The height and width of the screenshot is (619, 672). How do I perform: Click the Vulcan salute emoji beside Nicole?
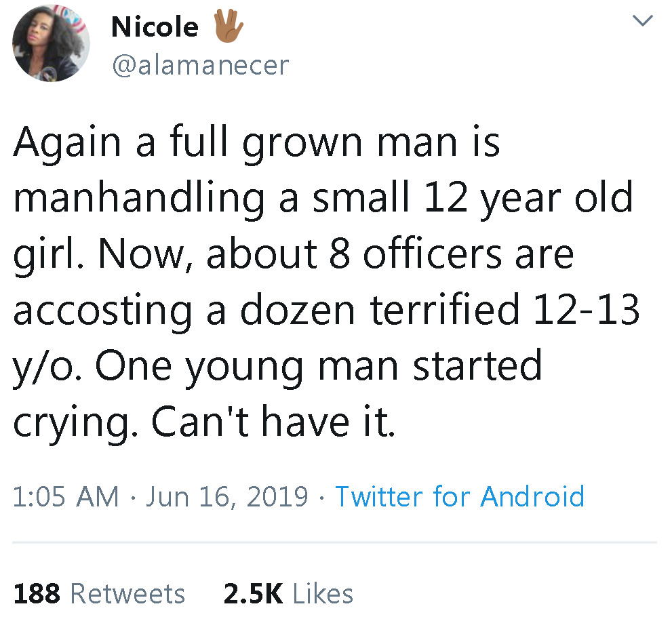pyautogui.click(x=229, y=26)
